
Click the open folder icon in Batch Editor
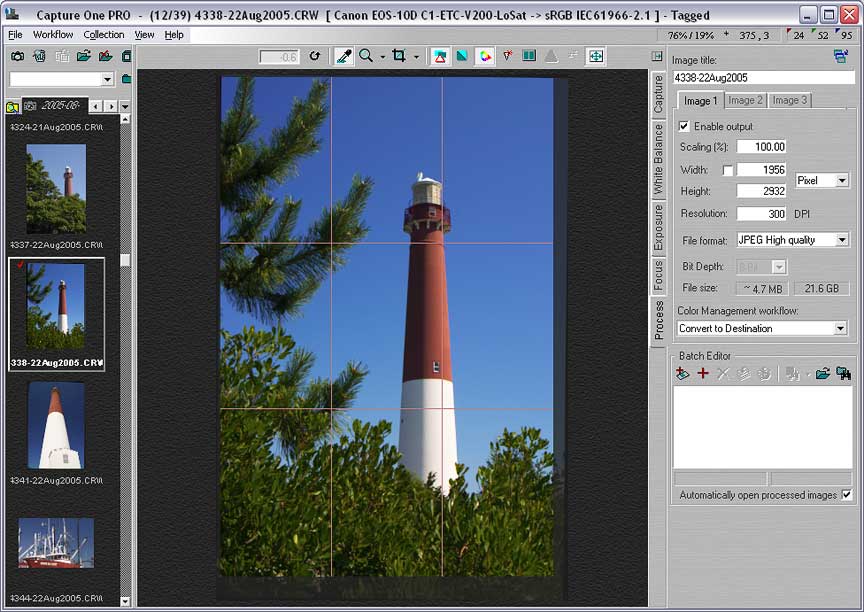coord(823,374)
